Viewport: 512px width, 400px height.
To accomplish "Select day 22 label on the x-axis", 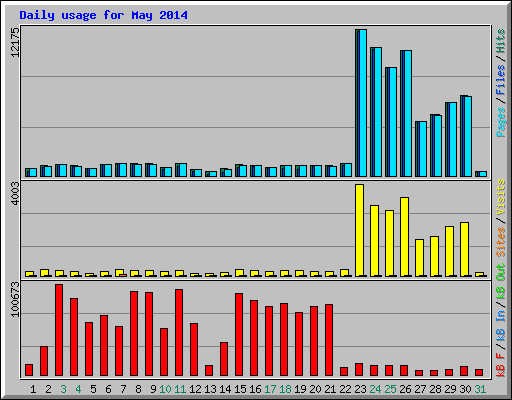I will (x=345, y=389).
